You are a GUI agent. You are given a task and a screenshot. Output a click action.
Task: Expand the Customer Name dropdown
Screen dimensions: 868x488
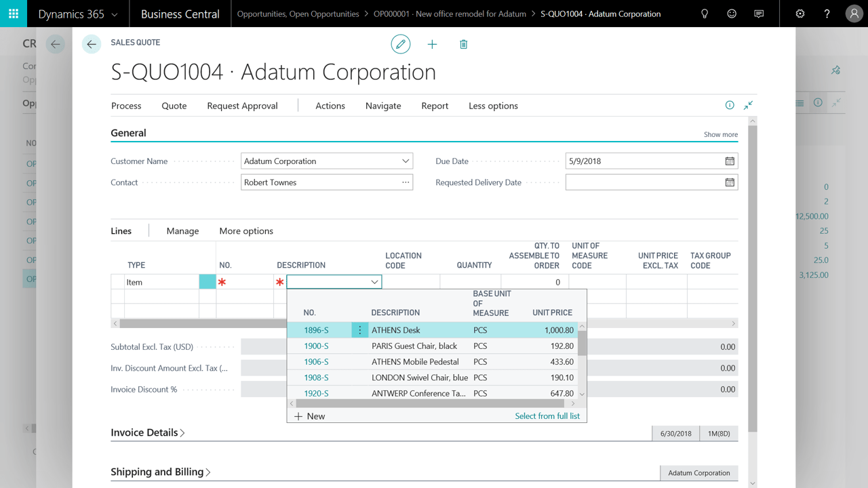coord(406,161)
